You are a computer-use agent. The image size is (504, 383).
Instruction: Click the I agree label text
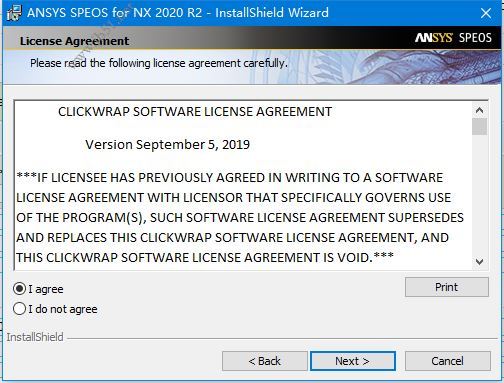coord(46,289)
